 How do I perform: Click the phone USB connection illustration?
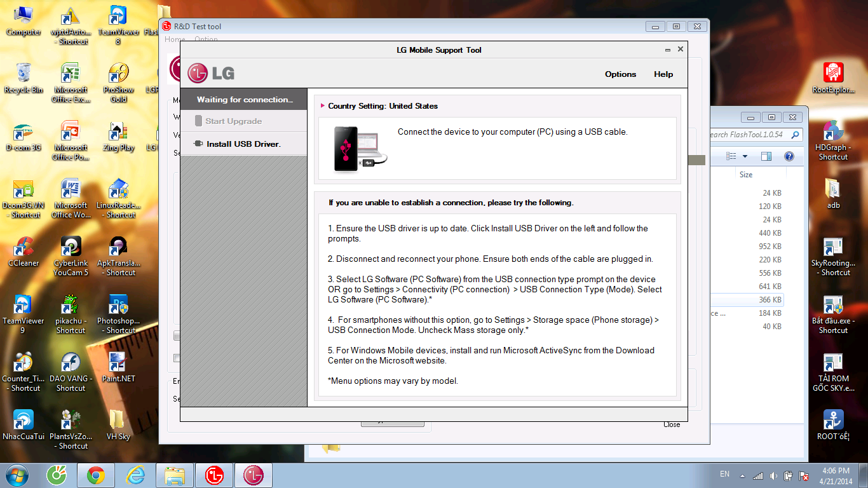[360, 149]
